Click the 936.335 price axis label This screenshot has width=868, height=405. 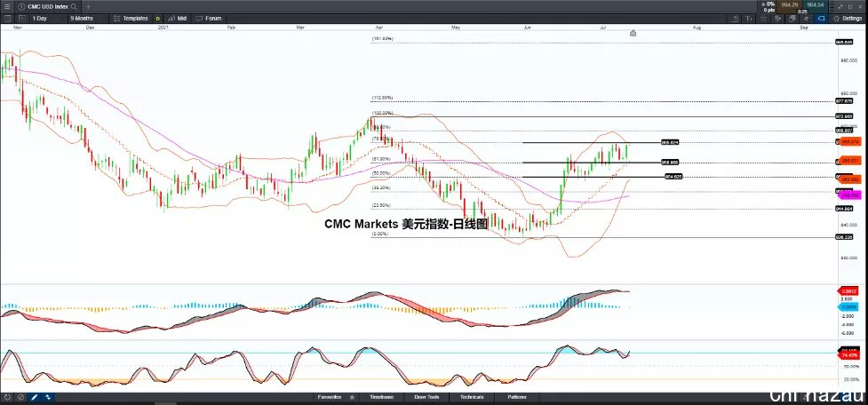point(844,237)
